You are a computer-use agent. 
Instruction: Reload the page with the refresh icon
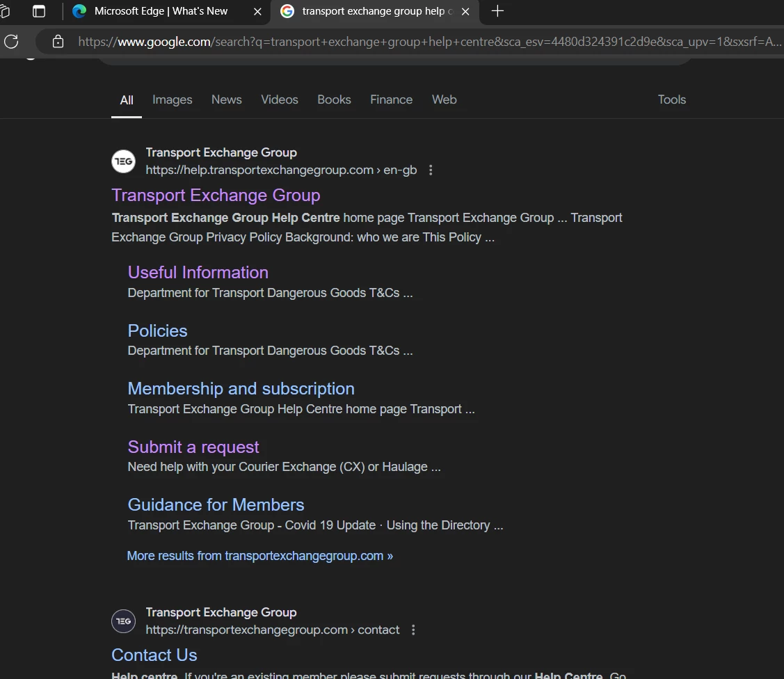(11, 42)
